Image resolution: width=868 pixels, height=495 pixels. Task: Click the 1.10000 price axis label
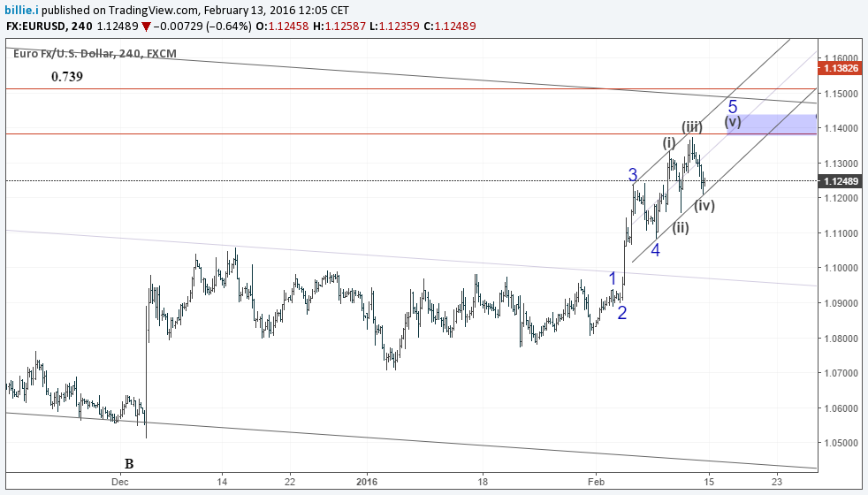pyautogui.click(x=841, y=268)
